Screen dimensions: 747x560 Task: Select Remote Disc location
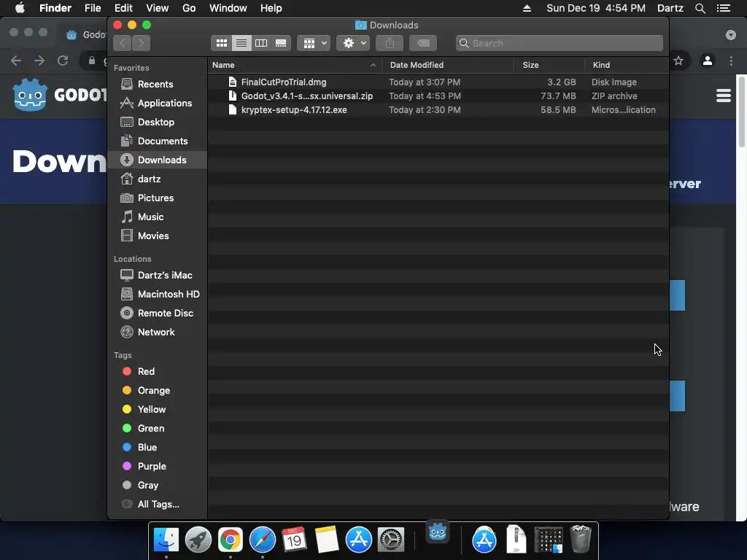157,314
